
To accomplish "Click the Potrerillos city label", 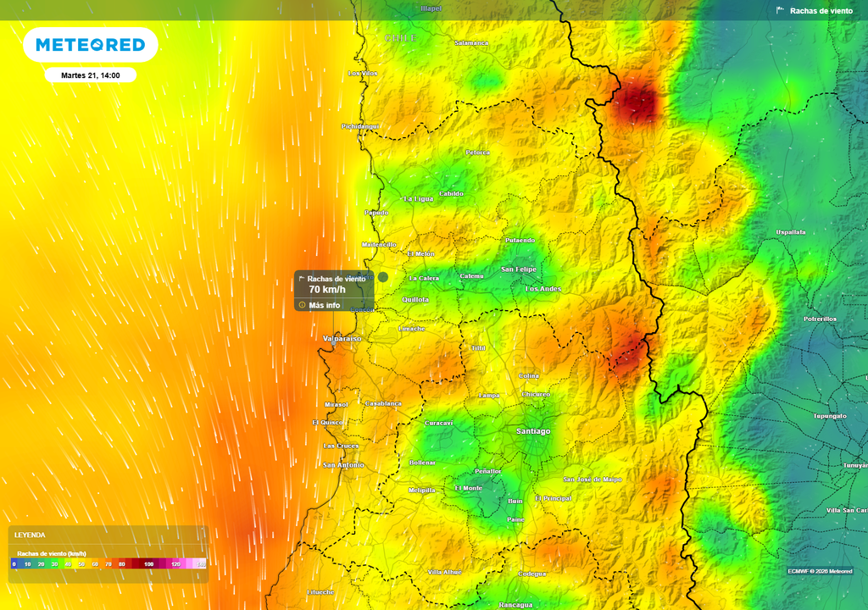I will (820, 319).
